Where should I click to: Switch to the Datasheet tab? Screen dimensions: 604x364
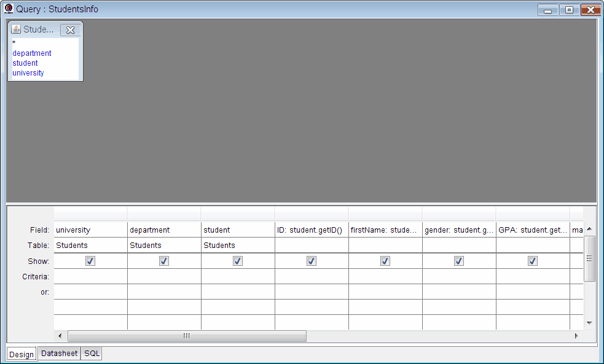(60, 353)
